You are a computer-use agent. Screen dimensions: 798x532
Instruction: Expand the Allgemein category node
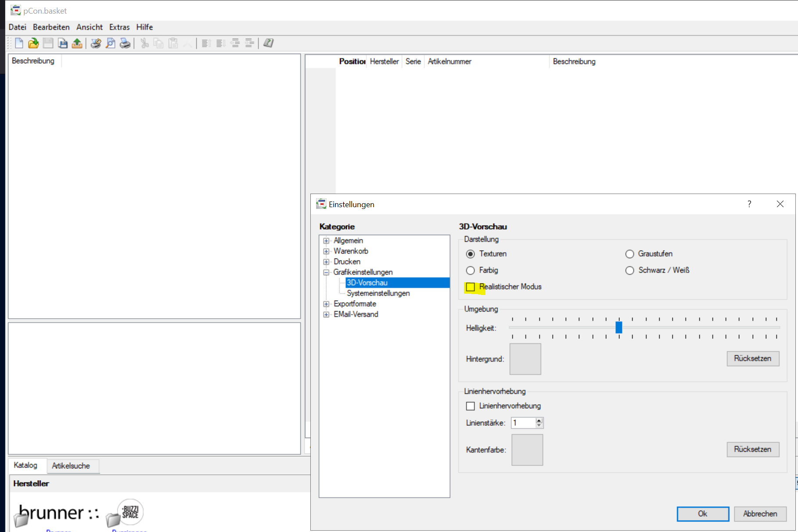click(x=326, y=241)
